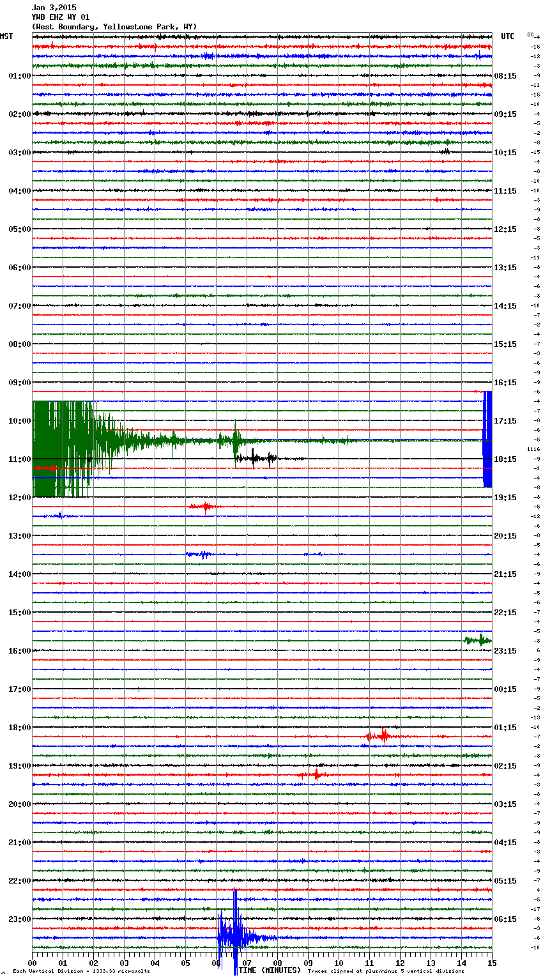
Task: Click the '01:15' UTC time label
Action: point(505,728)
